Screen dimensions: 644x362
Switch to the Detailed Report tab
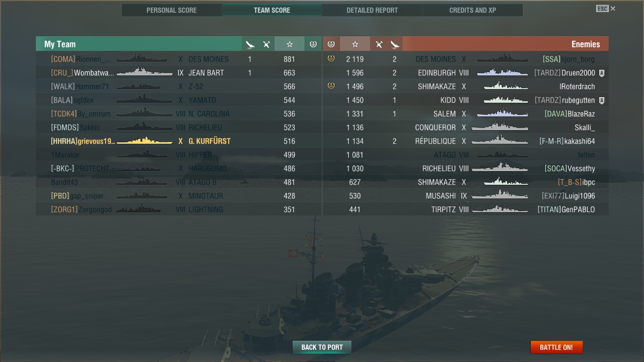coord(372,10)
